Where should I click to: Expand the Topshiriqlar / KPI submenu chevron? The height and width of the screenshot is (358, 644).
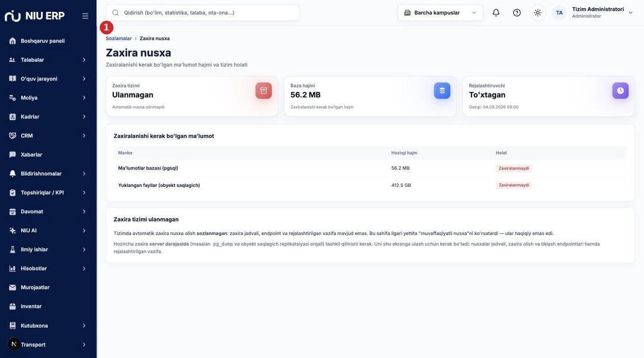[x=84, y=193]
